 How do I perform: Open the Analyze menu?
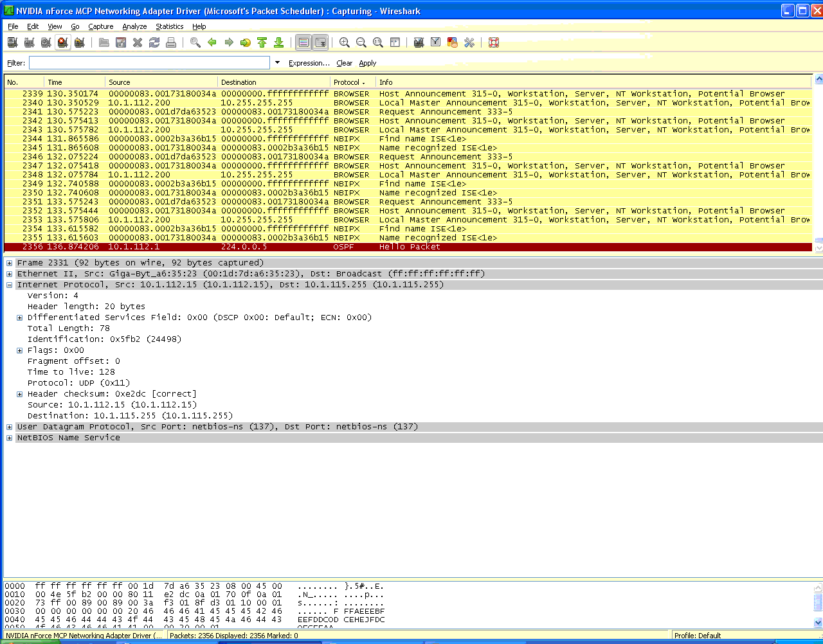[134, 26]
